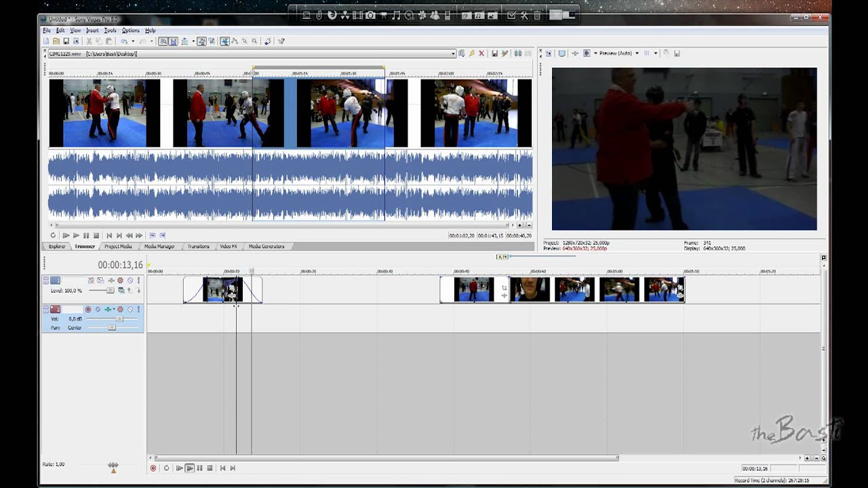The image size is (868, 488).
Task: Toggle Mute on the video track
Action: click(x=130, y=281)
